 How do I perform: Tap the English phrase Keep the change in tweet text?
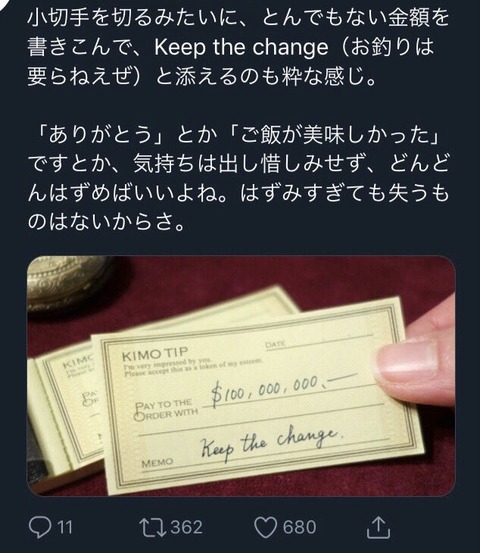pyautogui.click(x=241, y=47)
